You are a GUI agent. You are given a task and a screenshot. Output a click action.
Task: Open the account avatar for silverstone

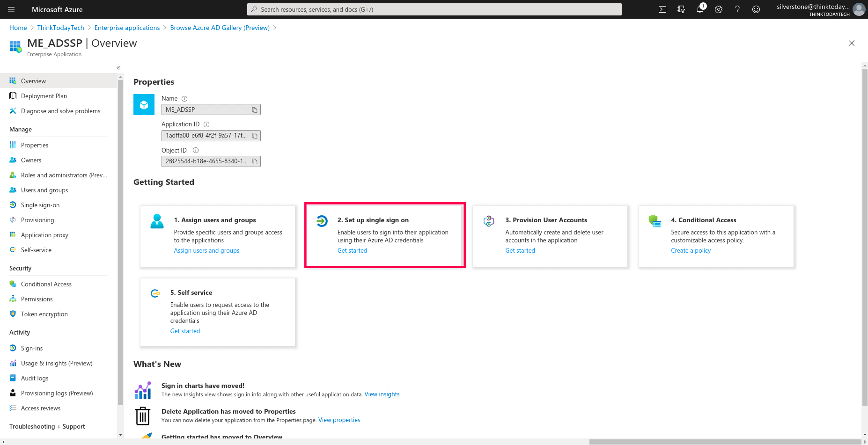click(859, 9)
